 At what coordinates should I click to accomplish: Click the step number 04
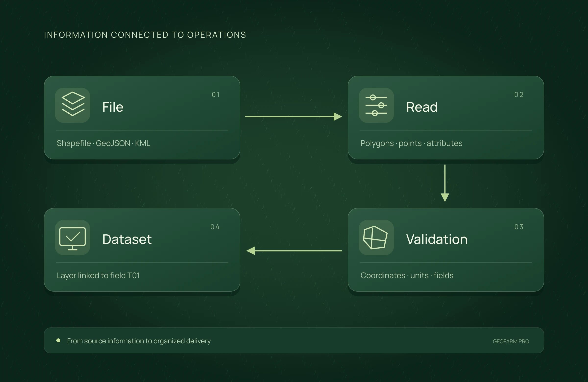215,227
